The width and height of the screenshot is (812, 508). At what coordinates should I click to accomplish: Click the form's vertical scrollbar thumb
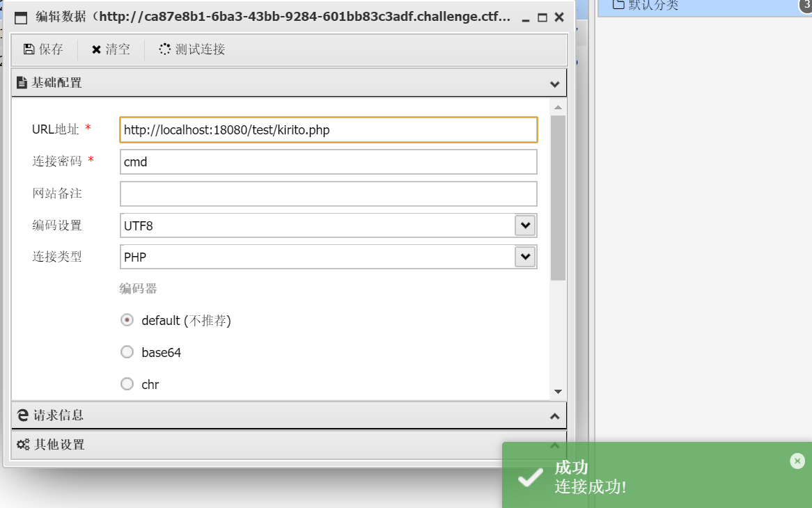[558, 198]
